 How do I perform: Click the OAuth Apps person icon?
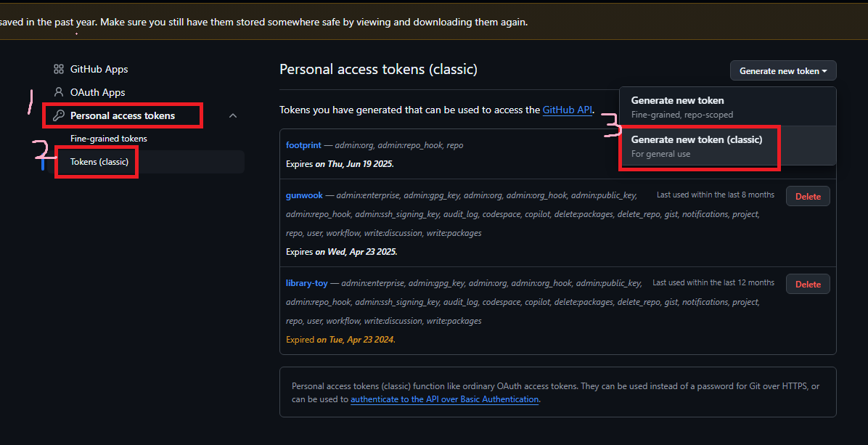coord(59,92)
